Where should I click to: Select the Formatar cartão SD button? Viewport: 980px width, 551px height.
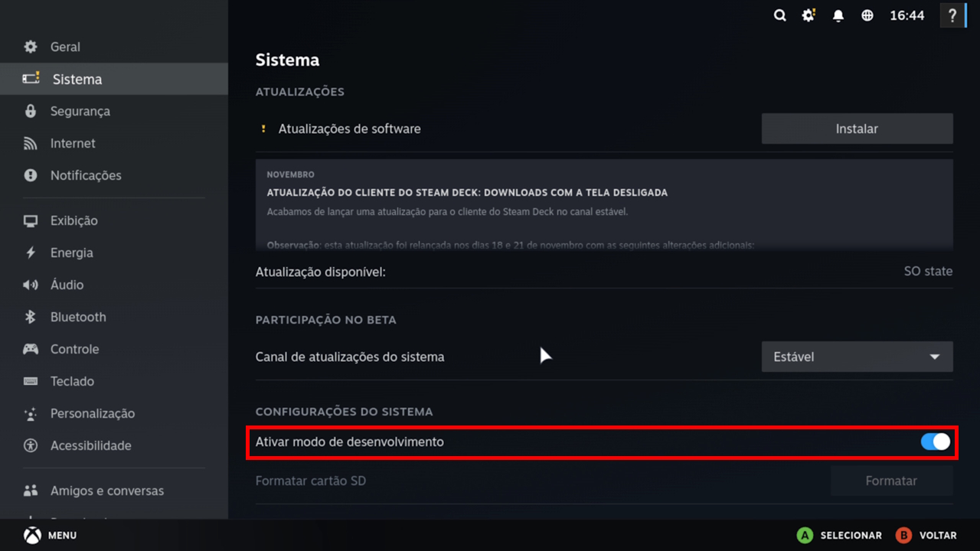click(x=891, y=481)
